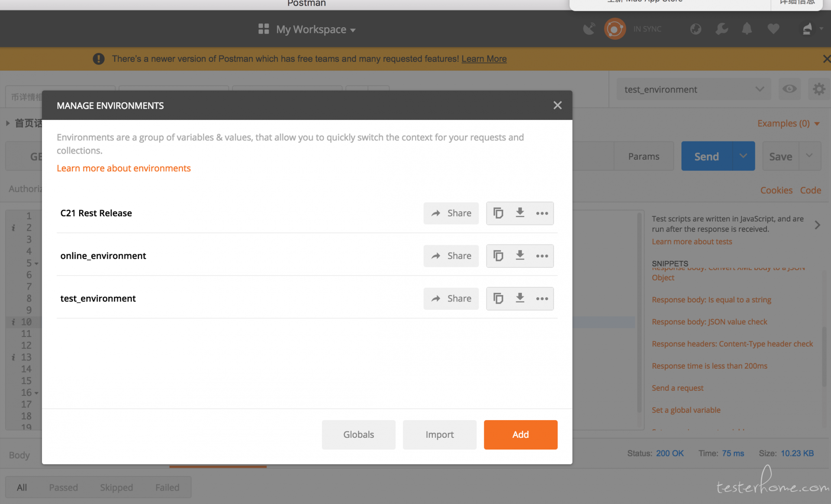Click the interceptor satellite icon in header

[589, 29]
